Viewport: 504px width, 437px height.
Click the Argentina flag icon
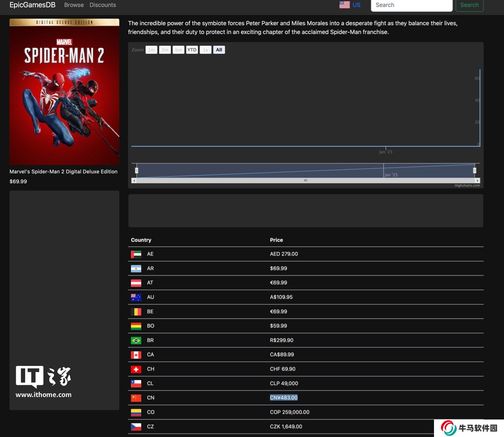point(136,269)
